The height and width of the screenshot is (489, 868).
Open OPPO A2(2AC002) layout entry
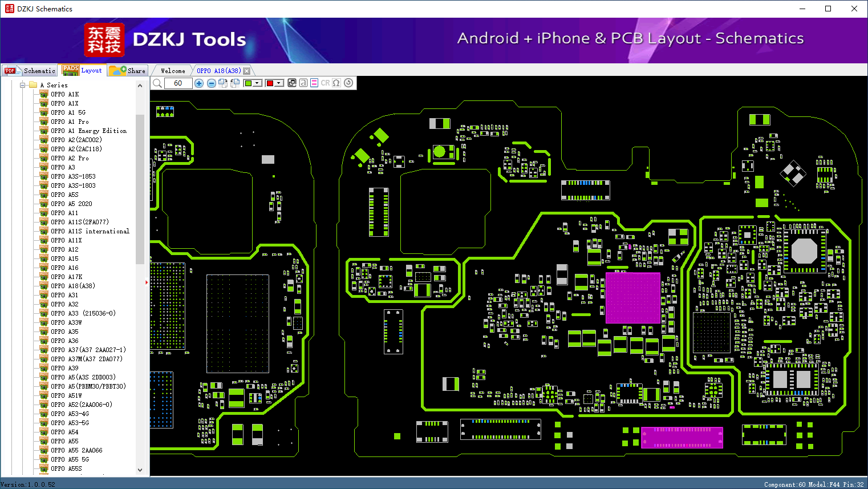(x=76, y=140)
